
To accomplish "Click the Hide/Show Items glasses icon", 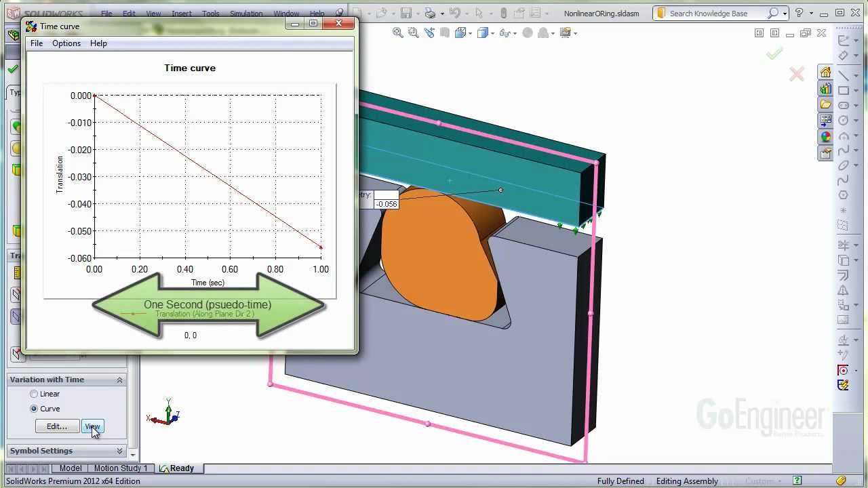I will [505, 33].
